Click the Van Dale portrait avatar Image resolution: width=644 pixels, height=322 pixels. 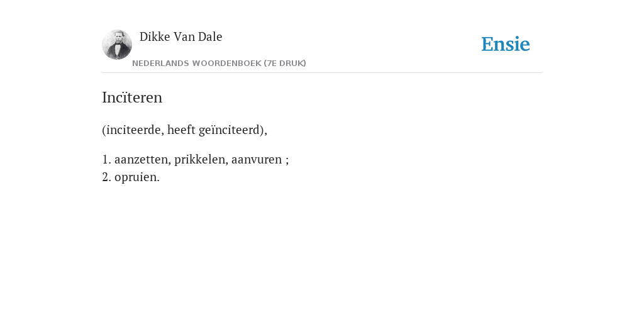pos(117,45)
